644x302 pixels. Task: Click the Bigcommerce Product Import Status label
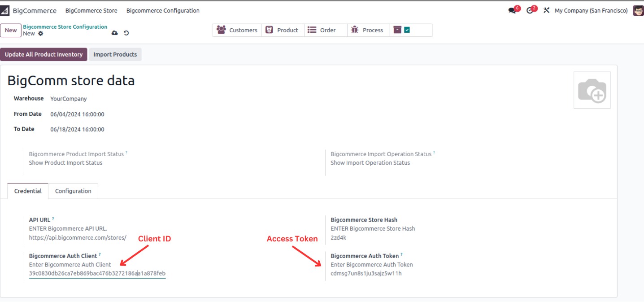click(76, 154)
